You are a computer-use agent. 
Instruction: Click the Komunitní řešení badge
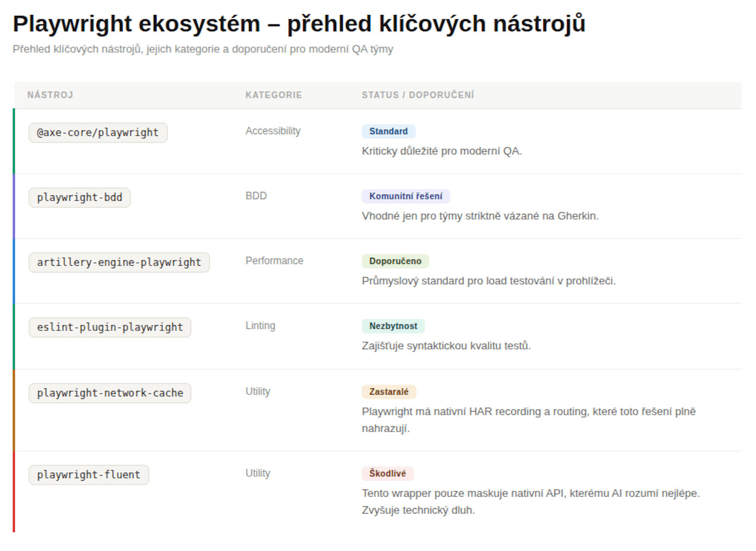pyautogui.click(x=406, y=196)
